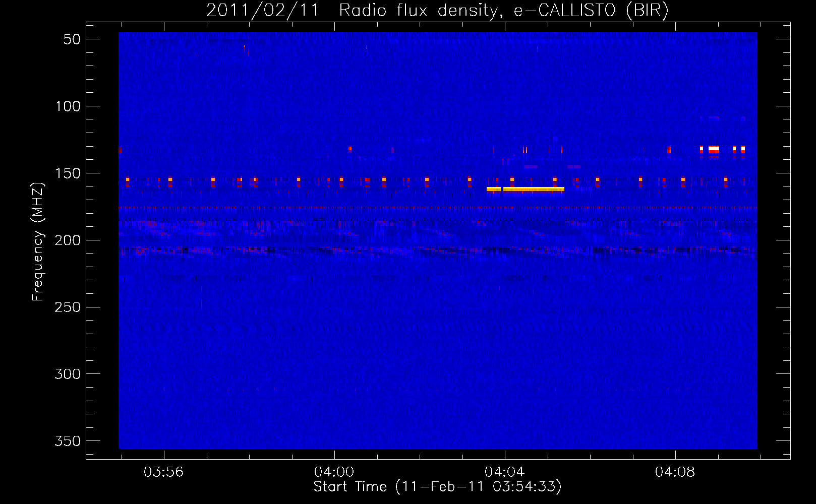
Task: Click the plot title "2011/02/11 Radio flux density, e-CALLISTO (BIR)"
Action: (x=437, y=10)
